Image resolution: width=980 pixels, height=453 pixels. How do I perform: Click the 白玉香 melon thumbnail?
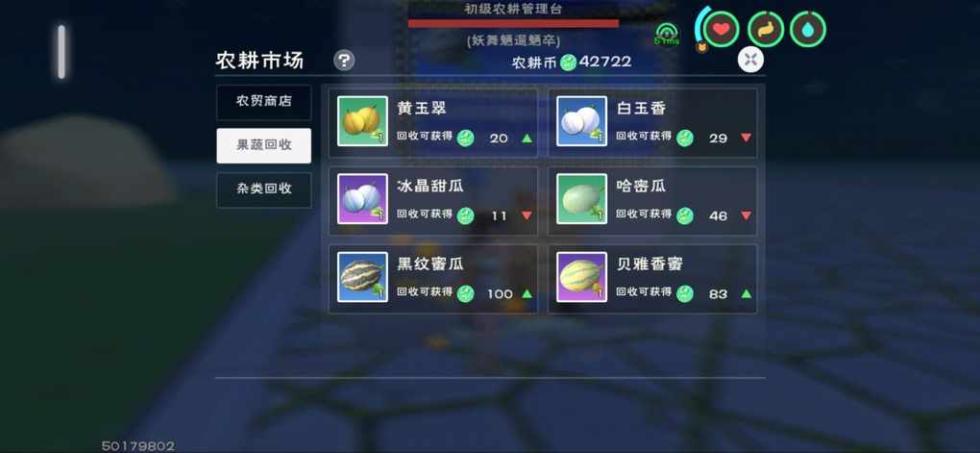(x=581, y=121)
